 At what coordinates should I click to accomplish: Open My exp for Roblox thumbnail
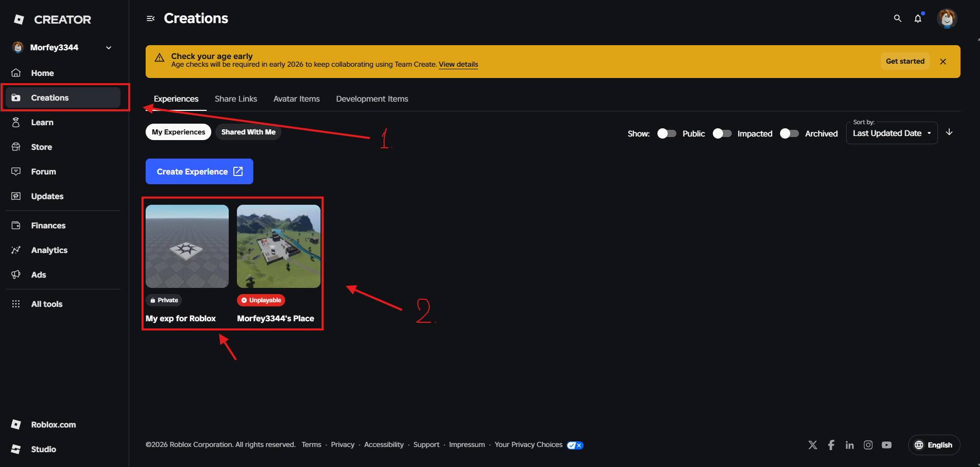[x=187, y=246]
